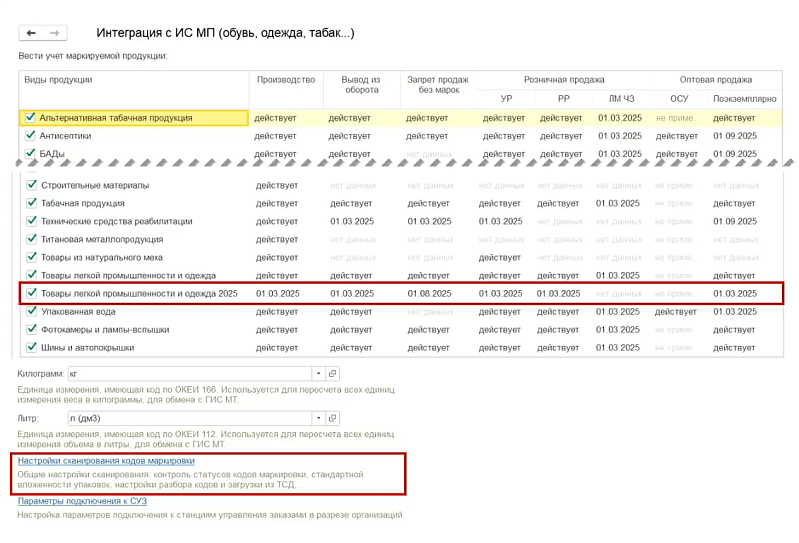Click ОСУ действует in Упакованная вода row

coord(675,312)
